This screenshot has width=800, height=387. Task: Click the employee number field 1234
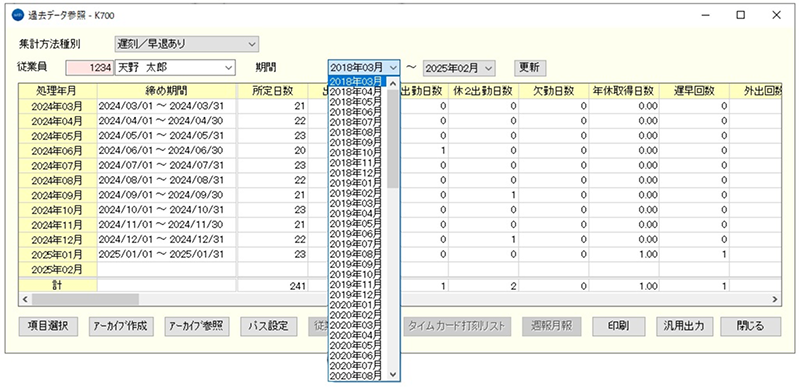tap(90, 67)
